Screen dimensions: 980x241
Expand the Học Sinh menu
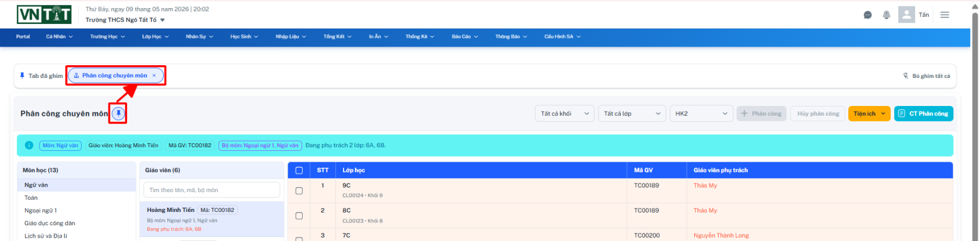tap(244, 37)
